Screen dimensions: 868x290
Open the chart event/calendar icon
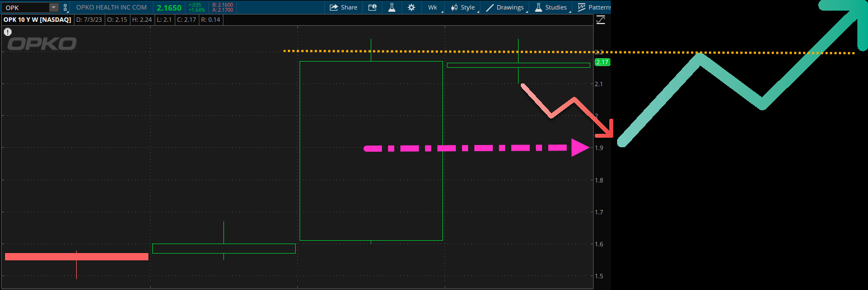(372, 8)
